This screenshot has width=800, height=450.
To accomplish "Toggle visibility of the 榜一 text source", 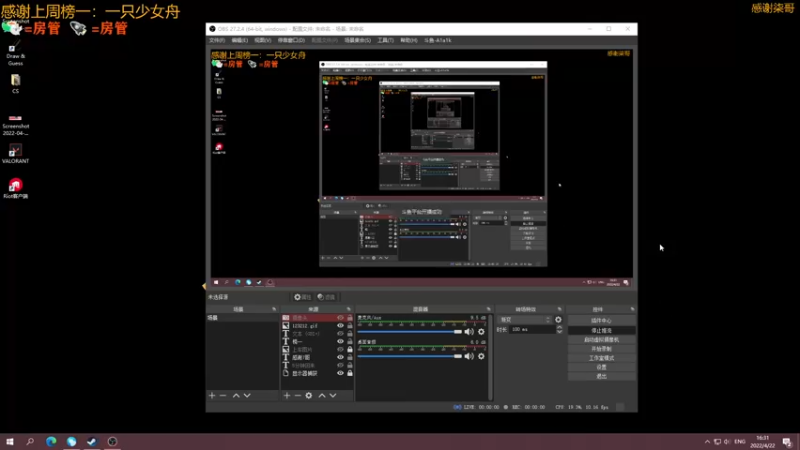I will coord(340,341).
